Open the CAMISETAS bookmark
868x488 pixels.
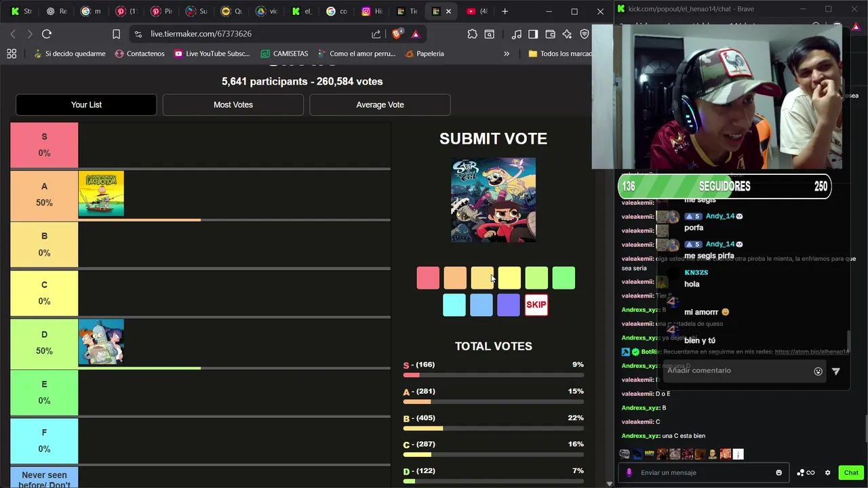click(x=284, y=54)
